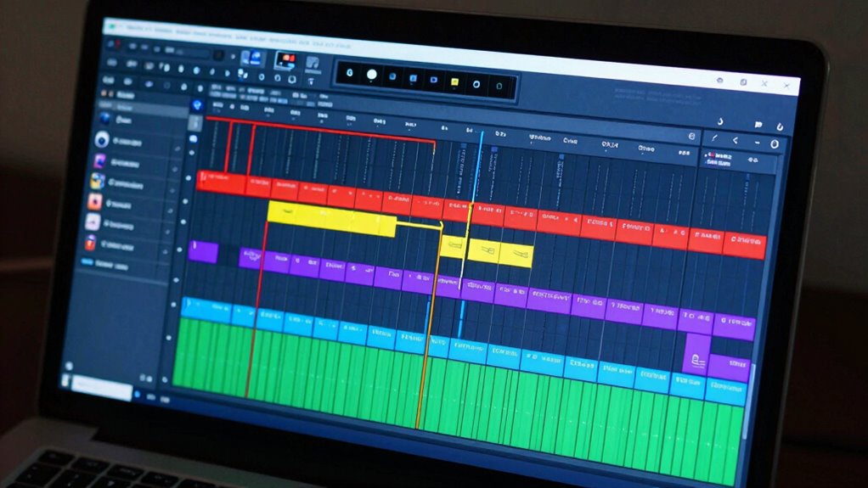Click the pencil icon in right panel header
This screenshot has height=488, width=868.
point(714,137)
